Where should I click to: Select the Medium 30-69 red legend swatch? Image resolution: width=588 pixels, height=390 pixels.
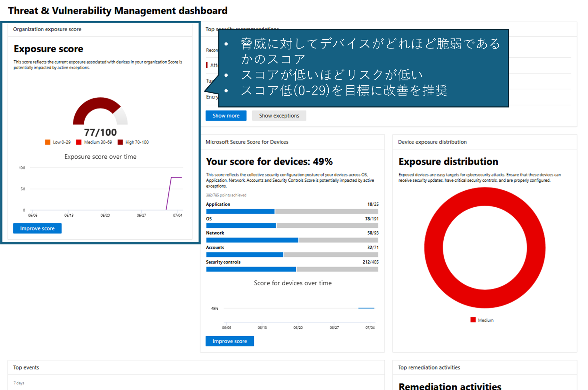pyautogui.click(x=79, y=142)
